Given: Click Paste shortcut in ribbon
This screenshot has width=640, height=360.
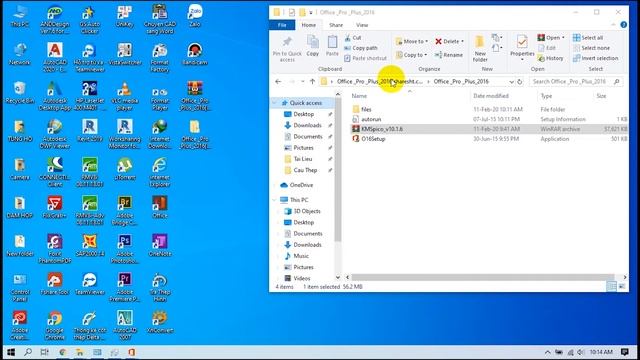Looking at the screenshot, I should pyautogui.click(x=365, y=58).
